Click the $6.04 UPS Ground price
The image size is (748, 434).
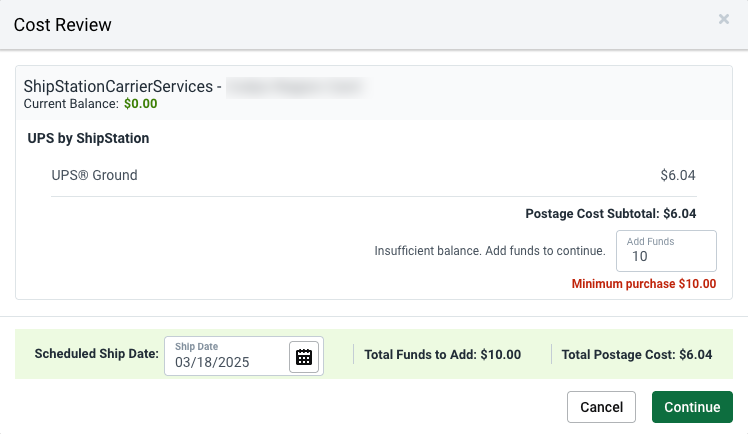click(678, 175)
